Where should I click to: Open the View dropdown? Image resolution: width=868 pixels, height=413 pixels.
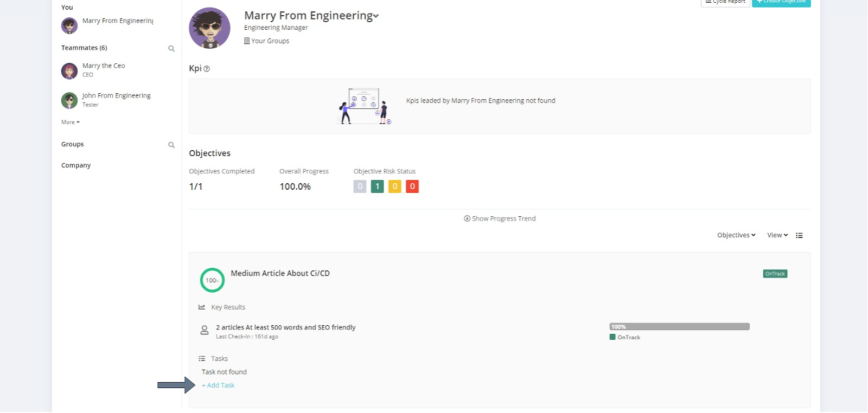click(777, 235)
